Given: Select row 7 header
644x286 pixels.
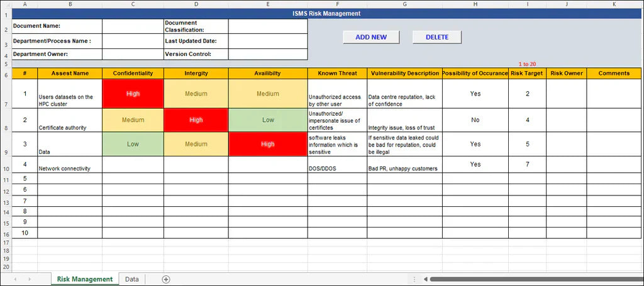Looking at the screenshot, I should pyautogui.click(x=6, y=94).
